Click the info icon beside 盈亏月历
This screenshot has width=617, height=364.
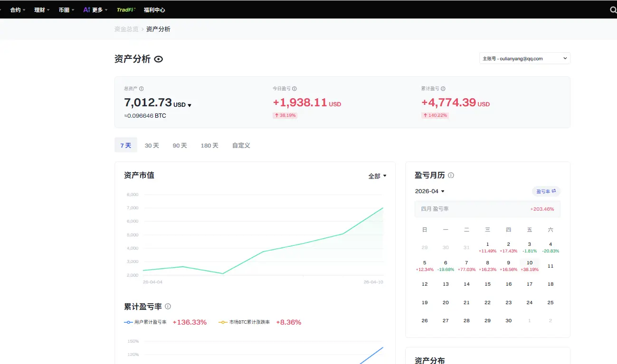(451, 175)
